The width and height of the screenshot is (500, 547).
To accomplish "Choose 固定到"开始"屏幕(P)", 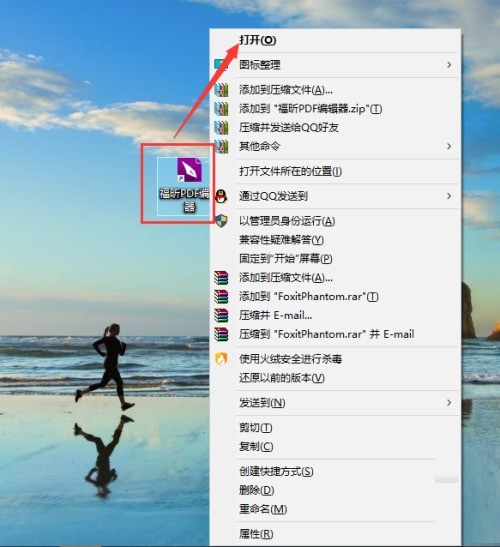I will pyautogui.click(x=285, y=258).
